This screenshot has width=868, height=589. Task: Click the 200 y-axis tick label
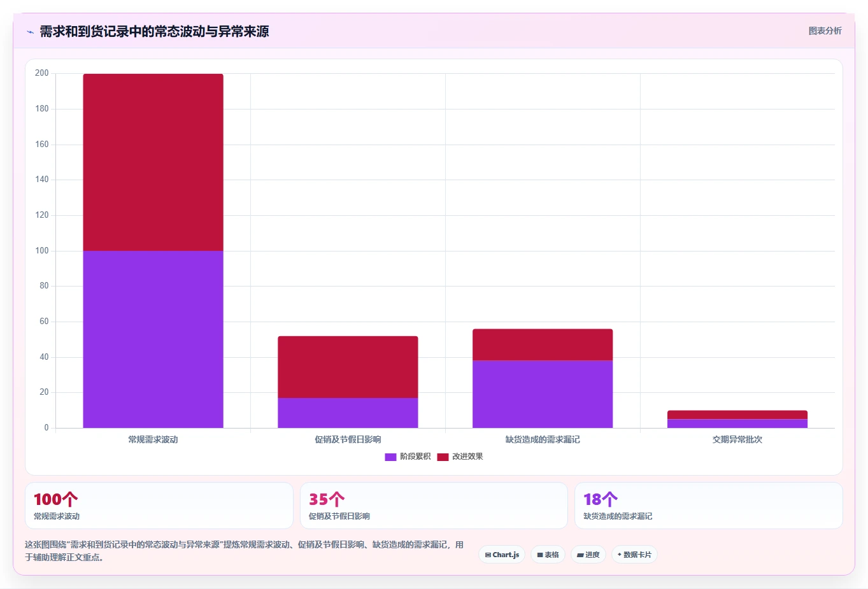tap(42, 73)
